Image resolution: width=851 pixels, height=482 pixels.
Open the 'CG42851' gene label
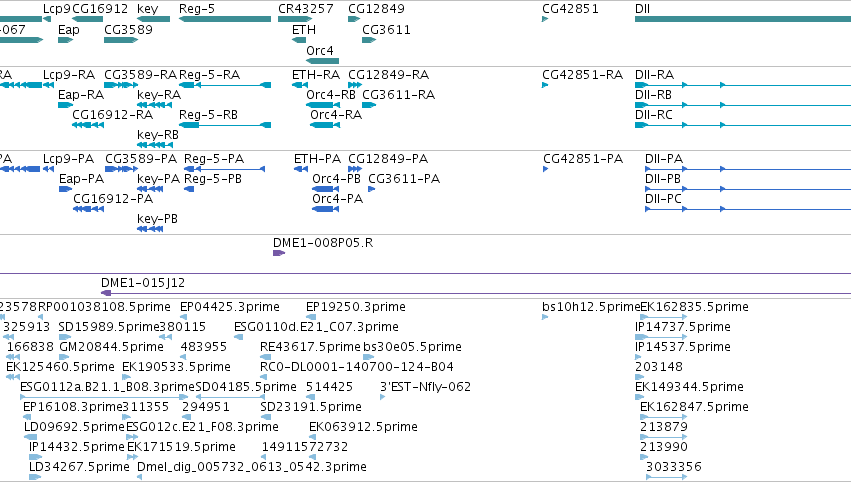click(570, 9)
